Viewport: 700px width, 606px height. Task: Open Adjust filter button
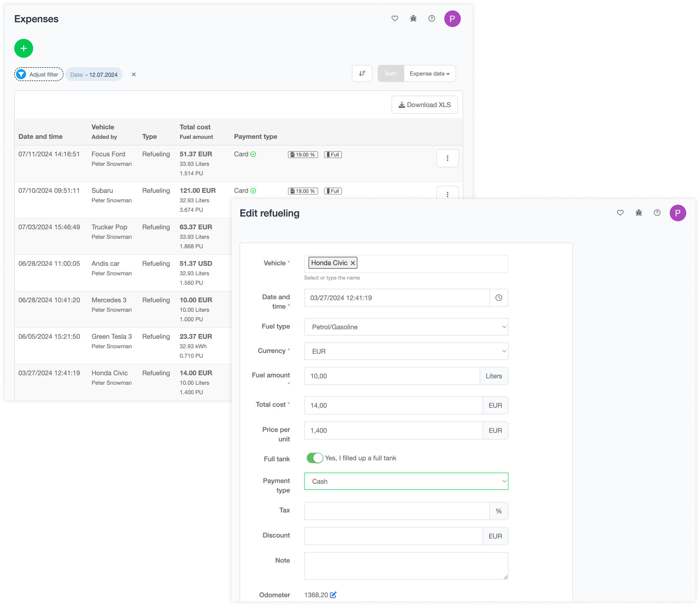click(39, 74)
